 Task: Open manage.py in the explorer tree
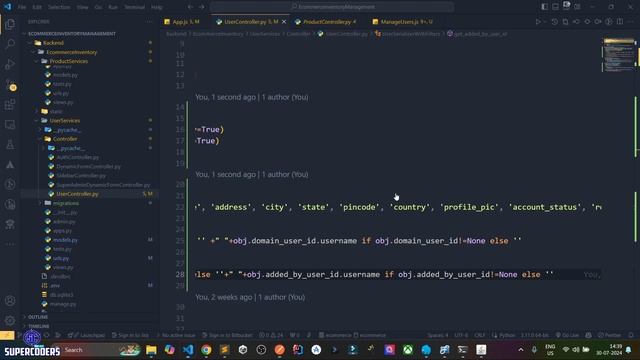click(x=63, y=304)
